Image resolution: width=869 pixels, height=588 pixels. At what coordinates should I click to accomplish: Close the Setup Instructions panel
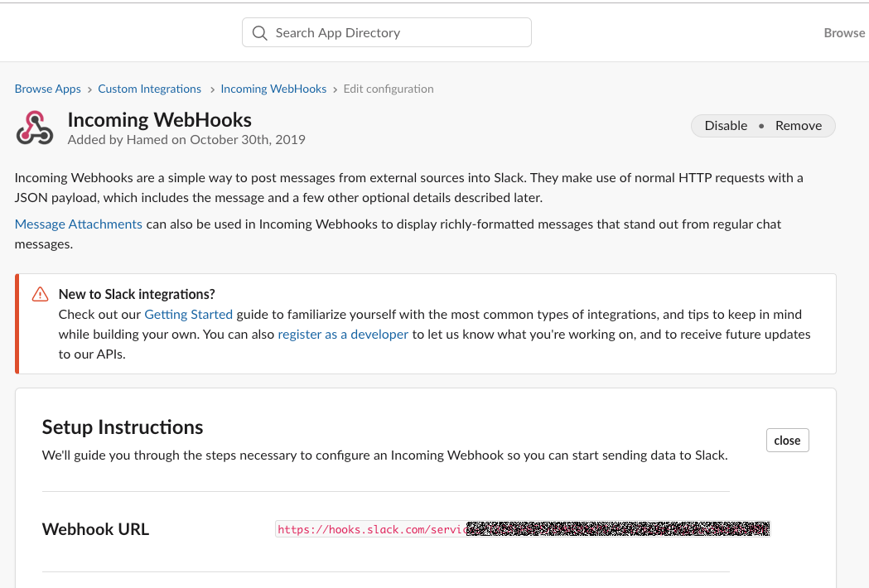click(787, 440)
